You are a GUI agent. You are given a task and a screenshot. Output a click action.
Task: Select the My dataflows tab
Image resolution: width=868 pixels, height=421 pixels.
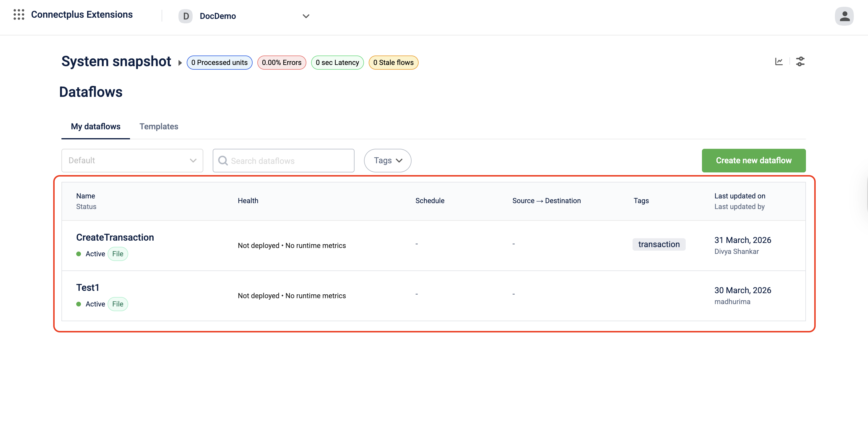click(x=95, y=126)
